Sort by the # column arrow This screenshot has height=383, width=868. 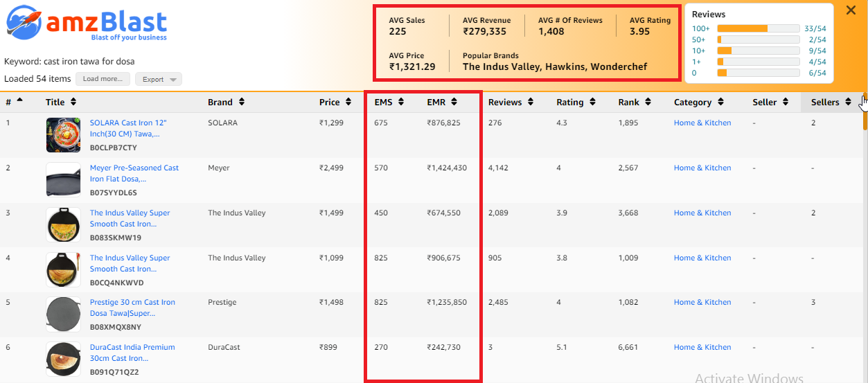19,100
